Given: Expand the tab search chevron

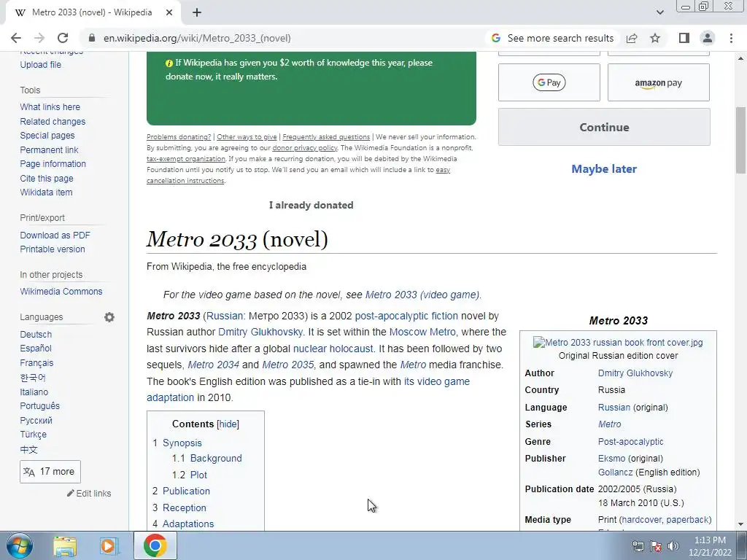Looking at the screenshot, I should [x=659, y=12].
